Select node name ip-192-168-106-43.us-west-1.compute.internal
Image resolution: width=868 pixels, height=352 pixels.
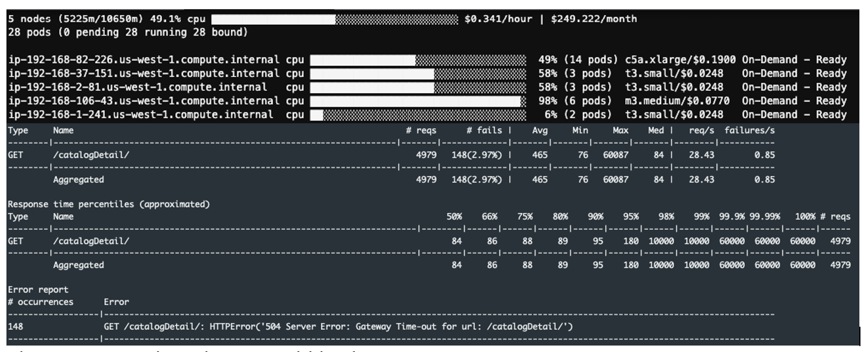pyautogui.click(x=144, y=101)
